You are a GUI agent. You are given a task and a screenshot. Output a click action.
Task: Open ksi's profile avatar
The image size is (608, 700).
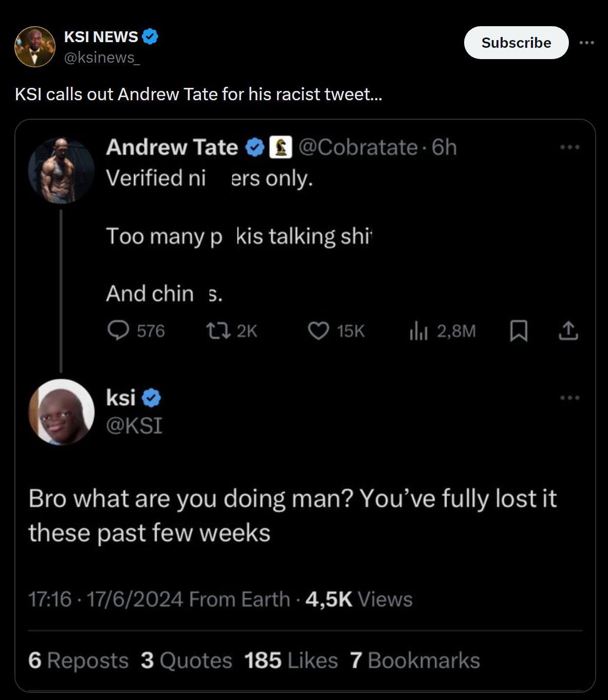61,412
